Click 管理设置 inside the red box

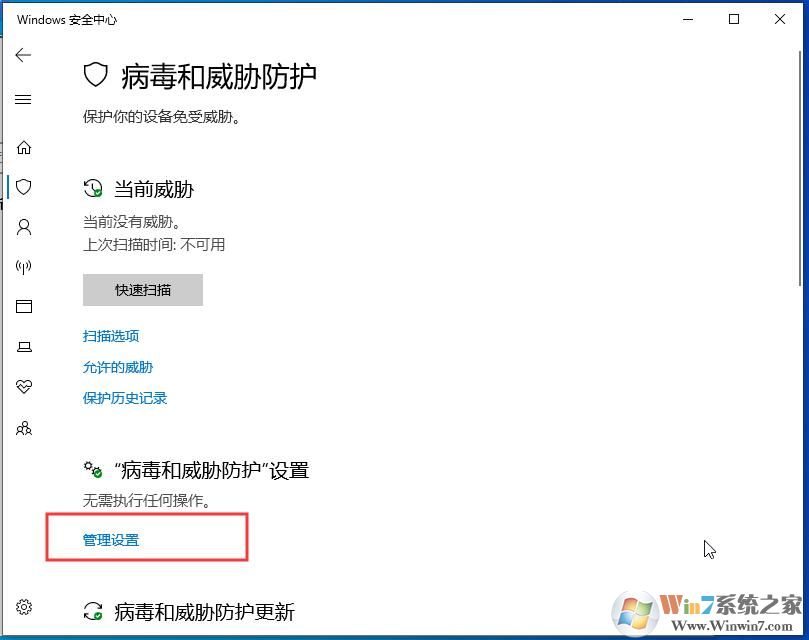(x=112, y=539)
